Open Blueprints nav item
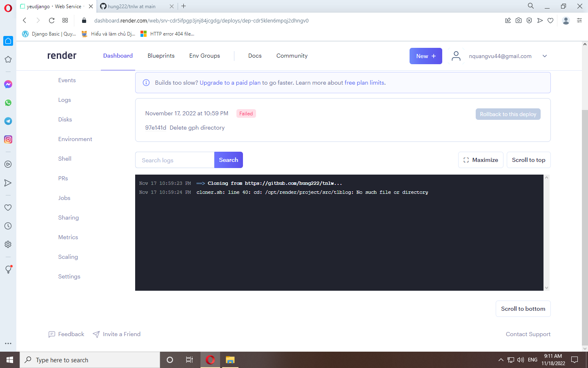This screenshot has width=588, height=368. pos(161,56)
